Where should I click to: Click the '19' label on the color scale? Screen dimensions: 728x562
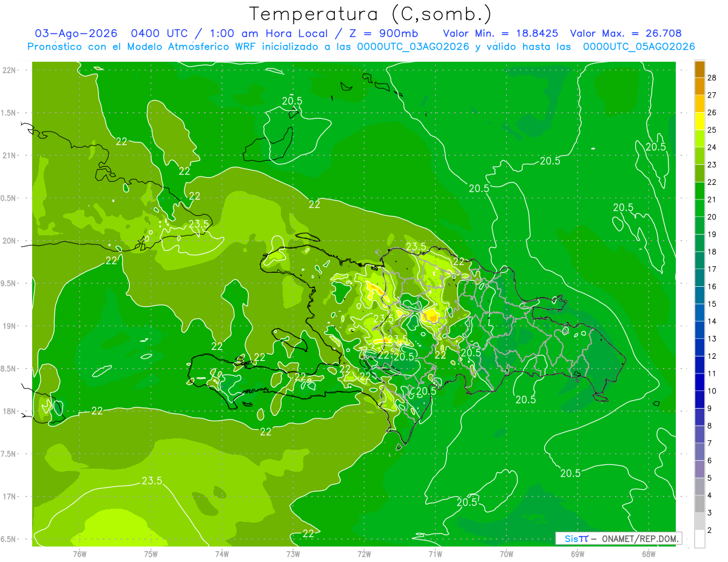pyautogui.click(x=712, y=234)
